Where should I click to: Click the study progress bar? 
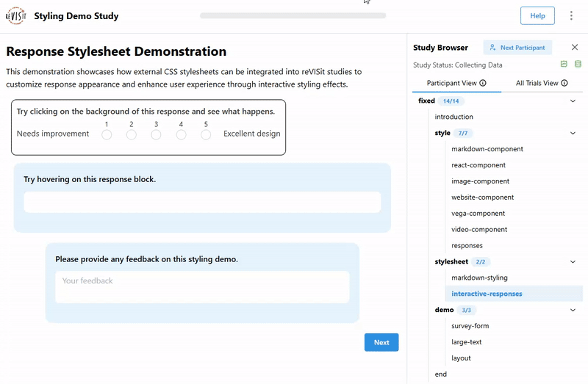coord(293,15)
